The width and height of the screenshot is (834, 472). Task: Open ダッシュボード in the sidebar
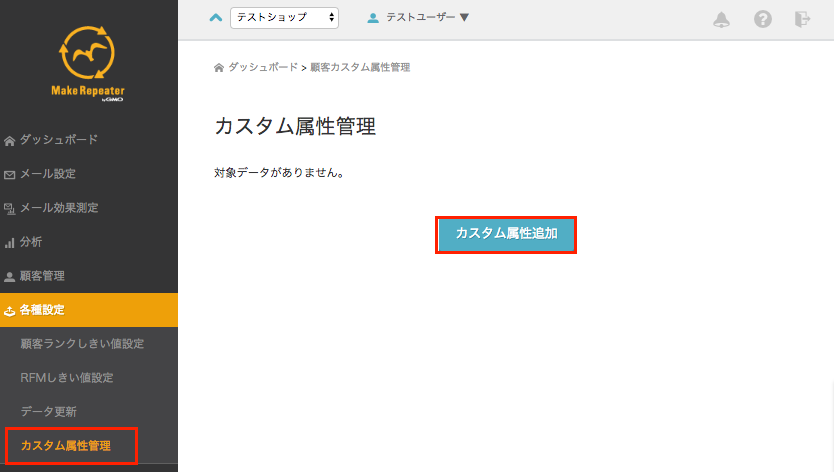[x=58, y=140]
